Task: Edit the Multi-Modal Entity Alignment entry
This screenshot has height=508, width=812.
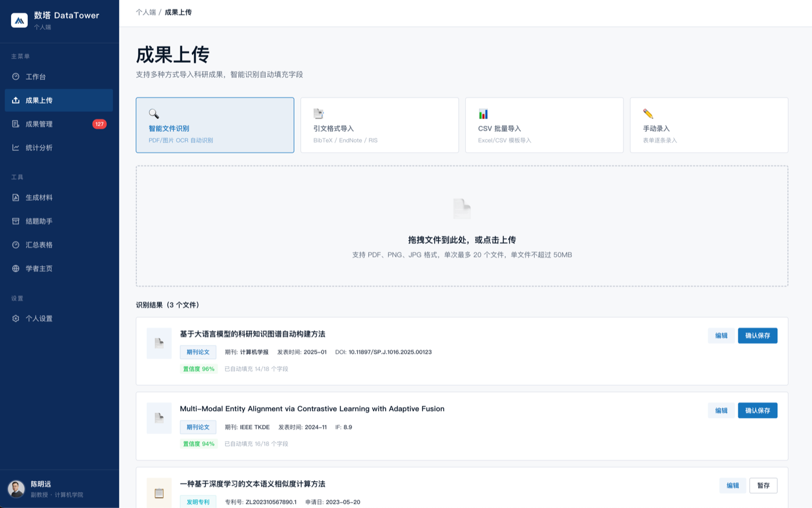Action: [721, 410]
